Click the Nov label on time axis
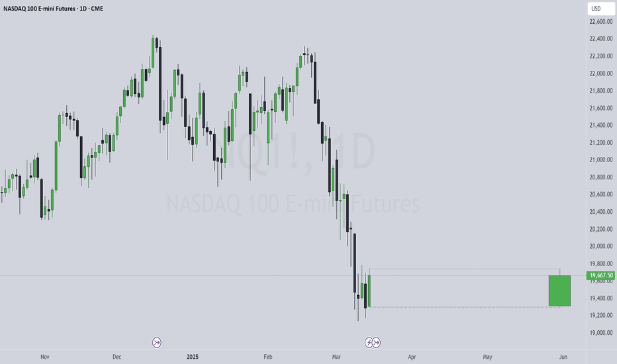The image size is (617, 364). tap(45, 357)
